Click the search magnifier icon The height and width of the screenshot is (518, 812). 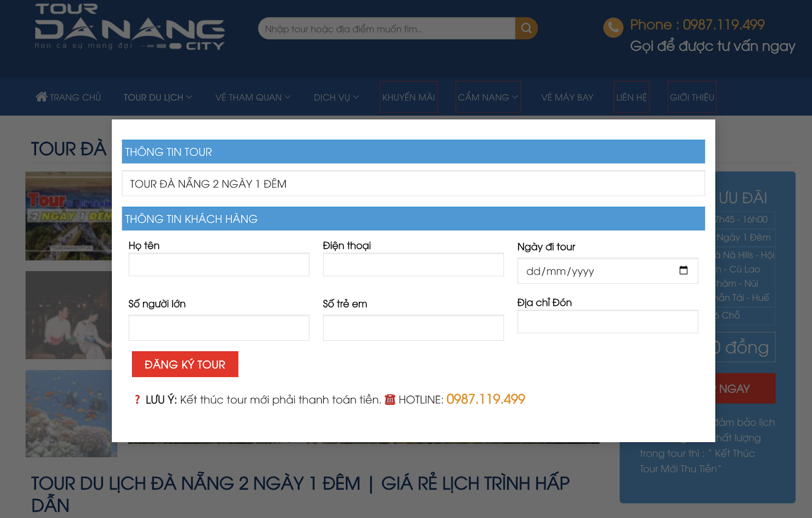[x=526, y=28]
